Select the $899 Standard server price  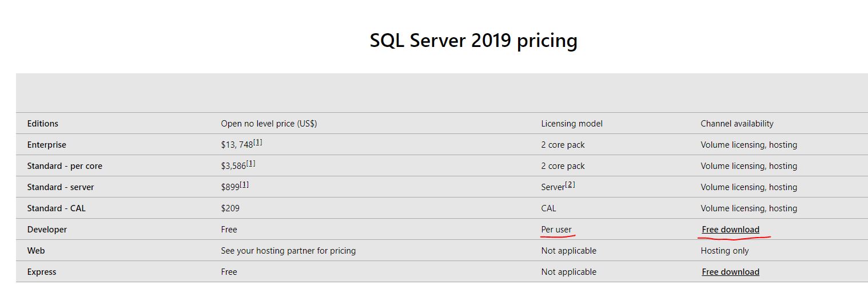point(230,187)
